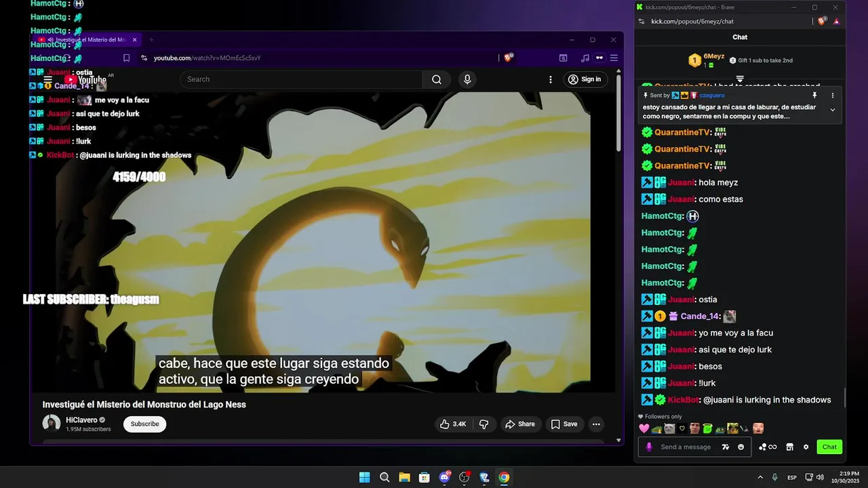Open volume control in system tray
The width and height of the screenshot is (868, 488).
pyautogui.click(x=820, y=477)
